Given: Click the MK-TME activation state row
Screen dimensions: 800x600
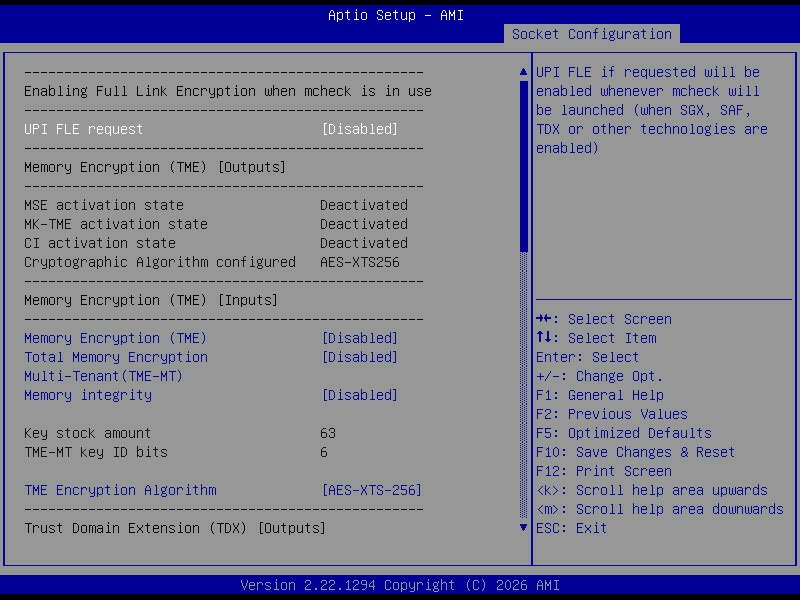Looking at the screenshot, I should click(216, 224).
